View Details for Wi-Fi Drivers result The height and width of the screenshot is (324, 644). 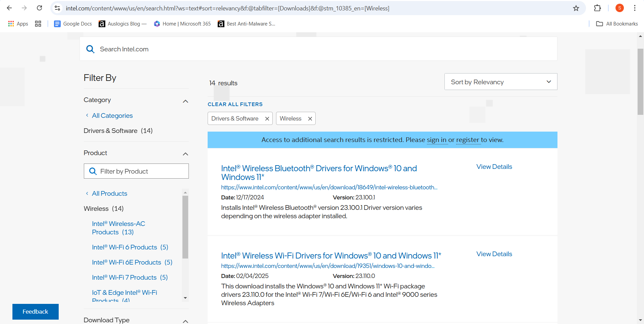[x=494, y=254]
